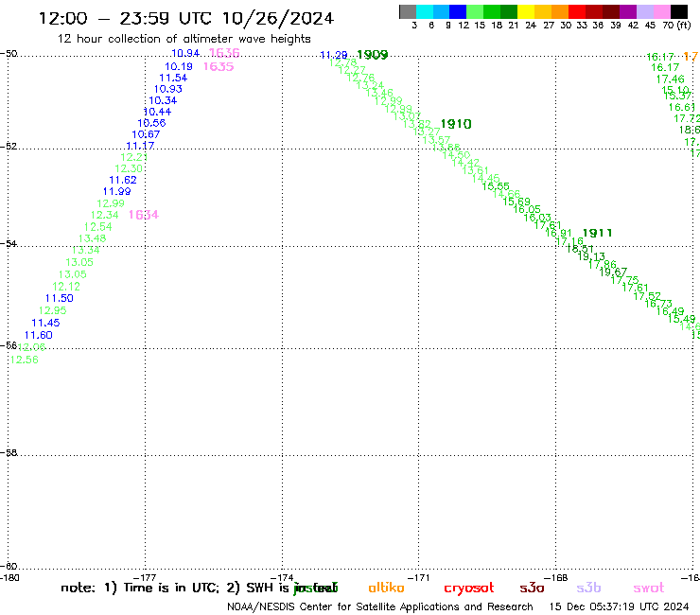The image size is (700, 615).
Task: Click the wave height value '10.67'
Action: pos(146,134)
